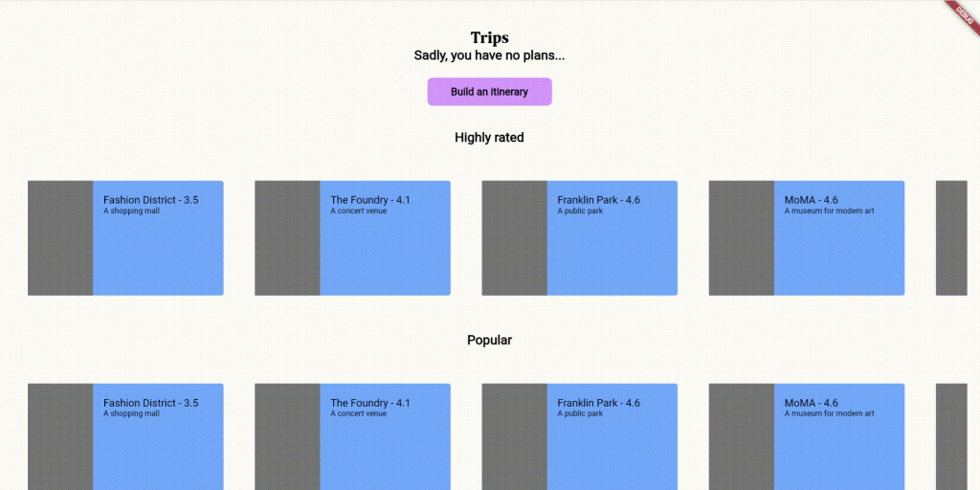Open Franklin Park card under Highly rated

(579, 238)
